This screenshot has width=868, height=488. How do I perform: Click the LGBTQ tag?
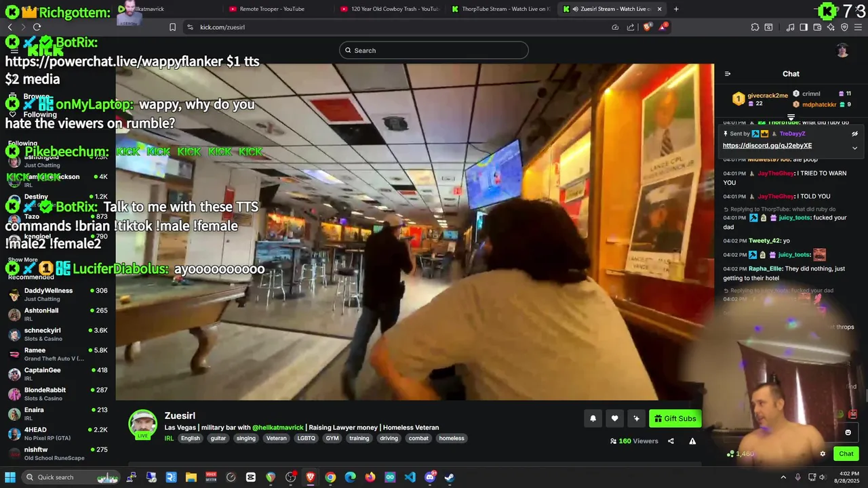pyautogui.click(x=307, y=439)
